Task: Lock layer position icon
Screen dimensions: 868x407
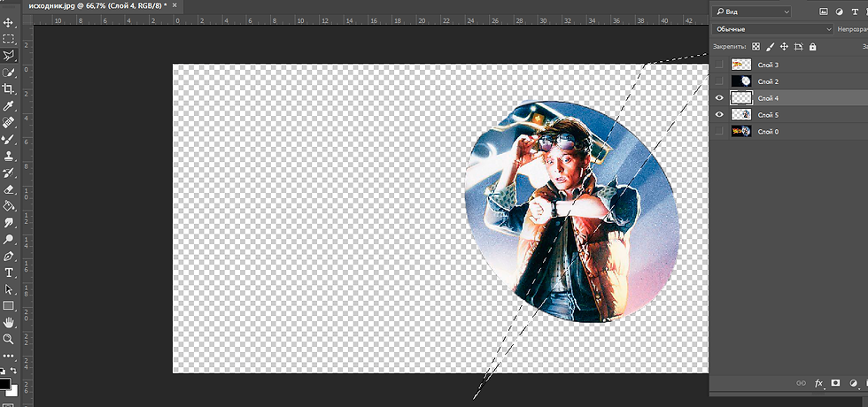Action: coord(784,47)
